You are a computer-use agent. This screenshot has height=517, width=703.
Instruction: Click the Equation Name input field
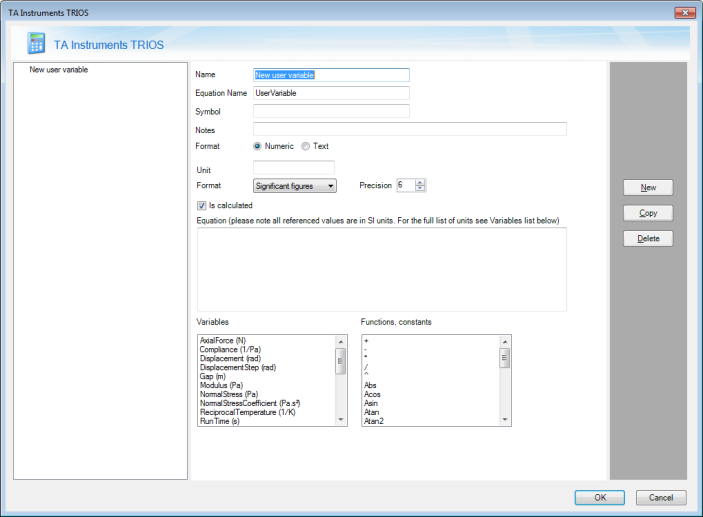[331, 93]
